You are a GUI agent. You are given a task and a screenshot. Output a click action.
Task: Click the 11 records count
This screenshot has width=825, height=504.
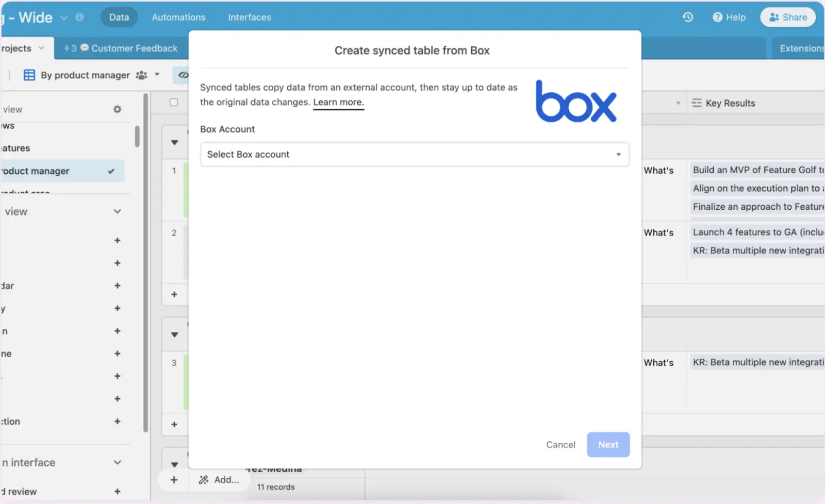(x=276, y=487)
